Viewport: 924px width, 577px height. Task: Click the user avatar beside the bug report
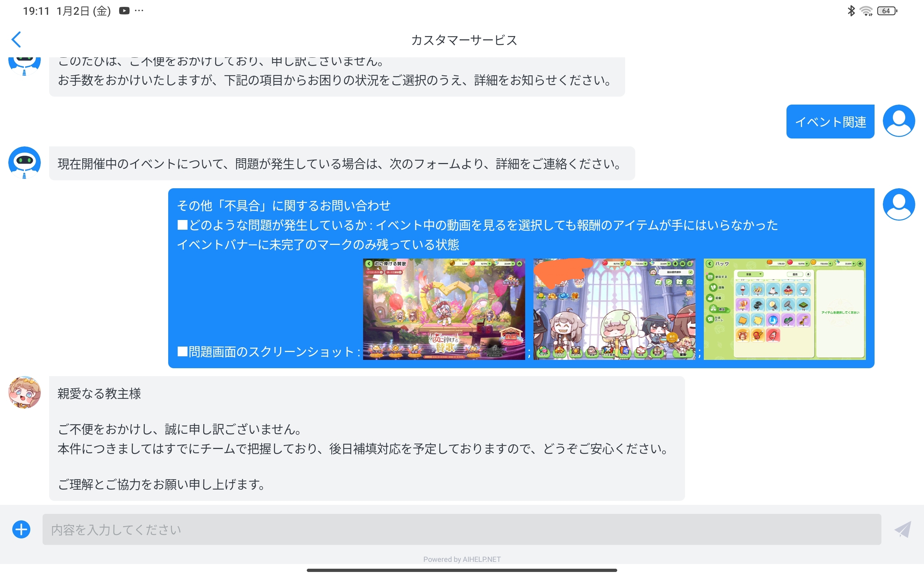click(x=898, y=204)
